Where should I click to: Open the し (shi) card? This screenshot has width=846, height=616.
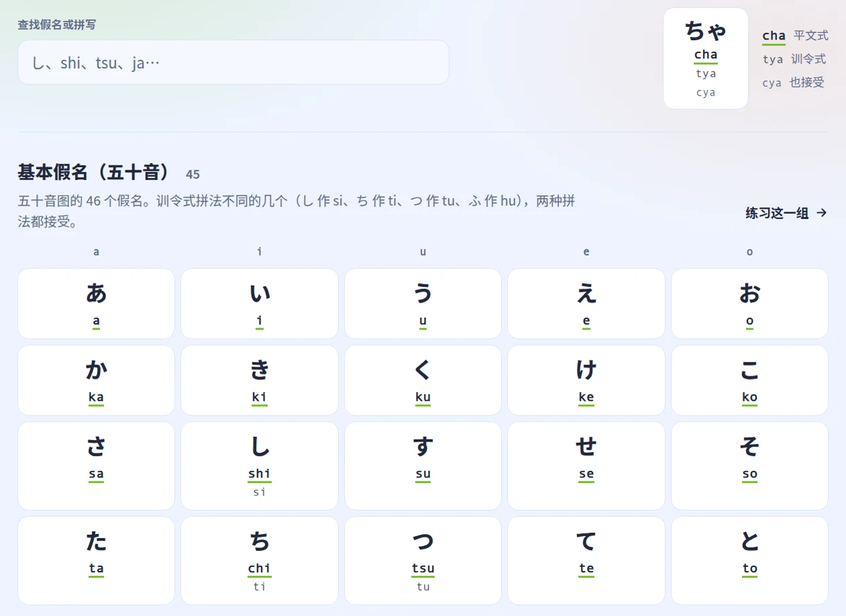pos(260,466)
